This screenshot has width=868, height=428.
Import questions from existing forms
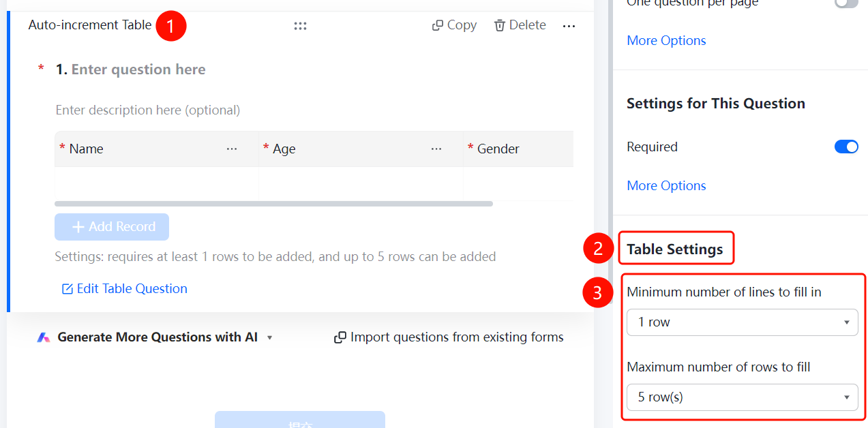449,337
